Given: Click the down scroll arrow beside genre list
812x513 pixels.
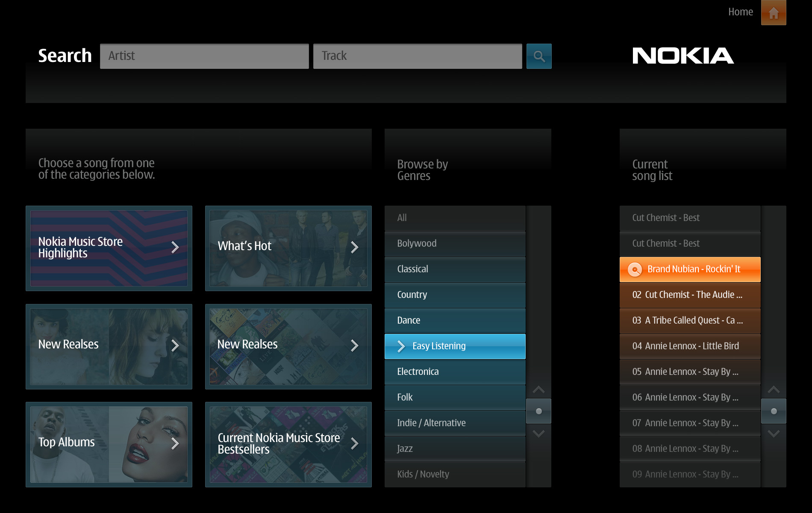Looking at the screenshot, I should [x=538, y=433].
